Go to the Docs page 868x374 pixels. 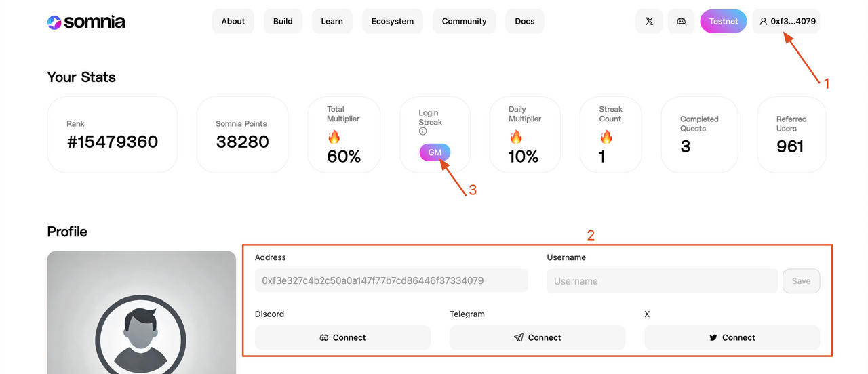point(524,22)
